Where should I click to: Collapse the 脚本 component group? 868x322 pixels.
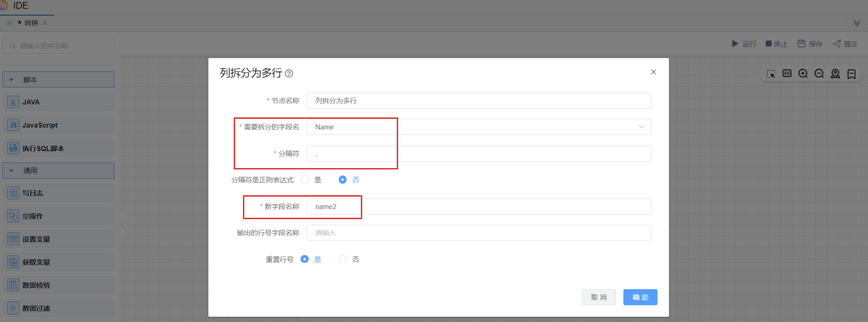pos(11,80)
